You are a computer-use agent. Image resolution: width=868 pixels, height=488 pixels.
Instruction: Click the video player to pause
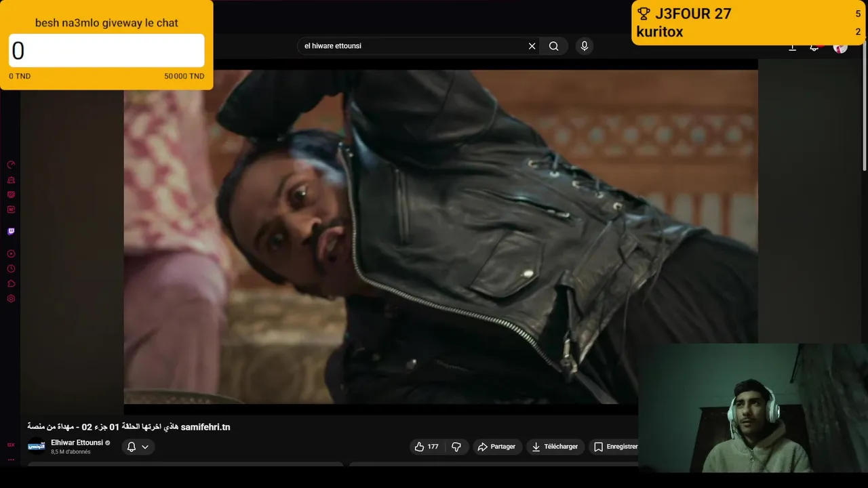[441, 237]
